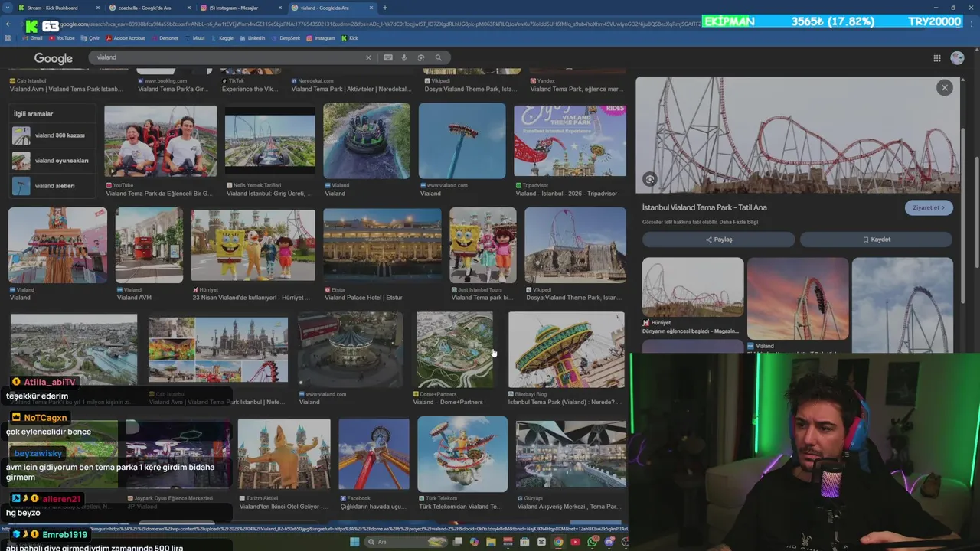Open Vialand AVM red bus thumbnail
The height and width of the screenshot is (551, 980).
point(149,245)
